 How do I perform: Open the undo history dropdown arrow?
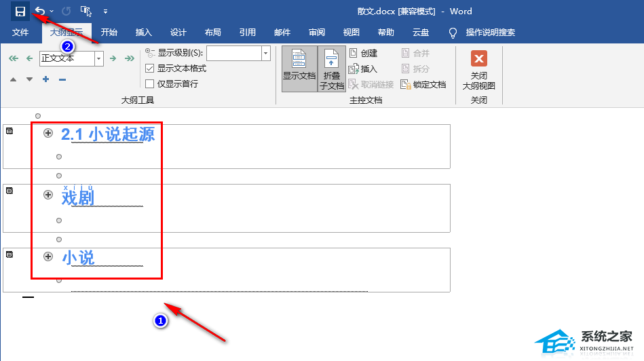pyautogui.click(x=52, y=11)
